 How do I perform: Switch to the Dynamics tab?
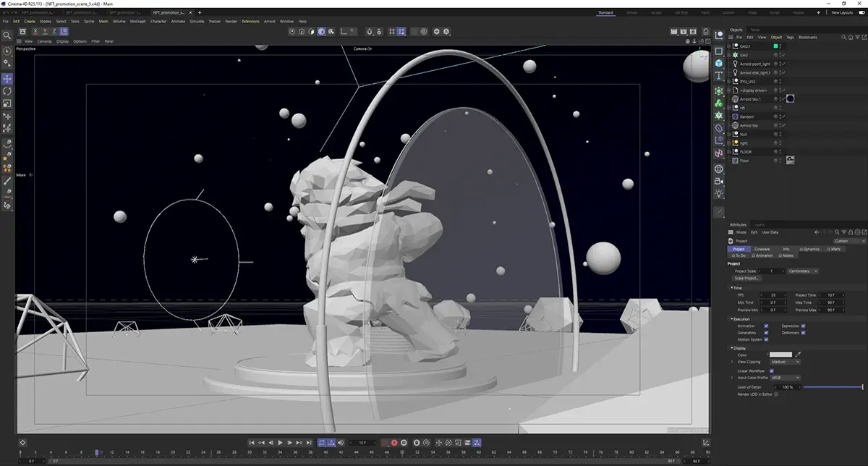811,249
